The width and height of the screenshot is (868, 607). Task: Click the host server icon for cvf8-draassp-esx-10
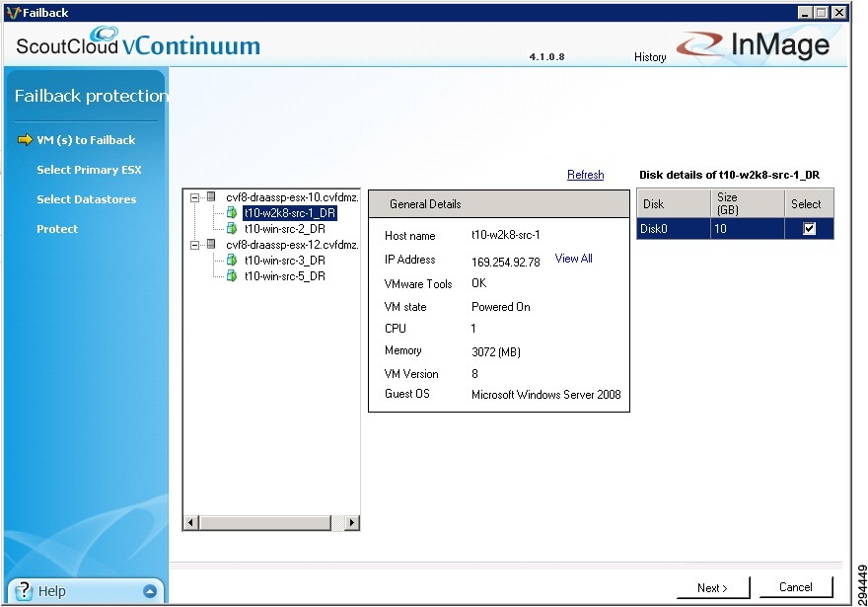click(x=211, y=196)
